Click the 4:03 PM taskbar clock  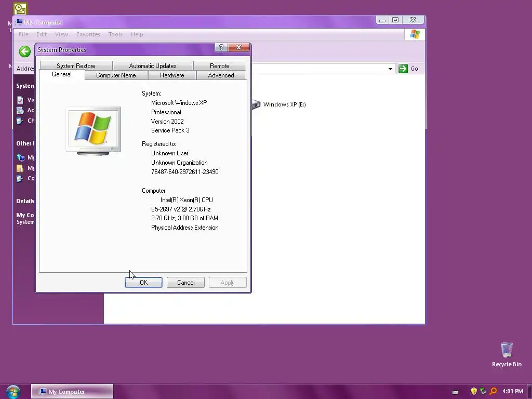point(513,392)
